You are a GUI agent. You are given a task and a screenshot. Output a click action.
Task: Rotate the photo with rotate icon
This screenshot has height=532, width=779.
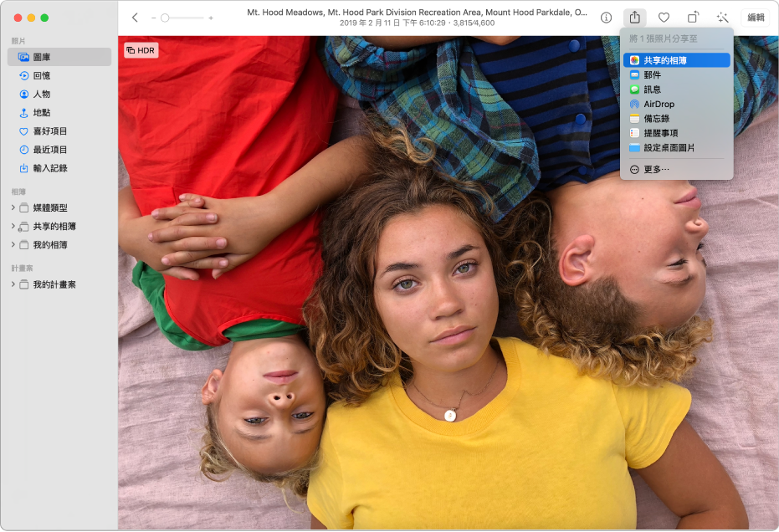pos(693,18)
